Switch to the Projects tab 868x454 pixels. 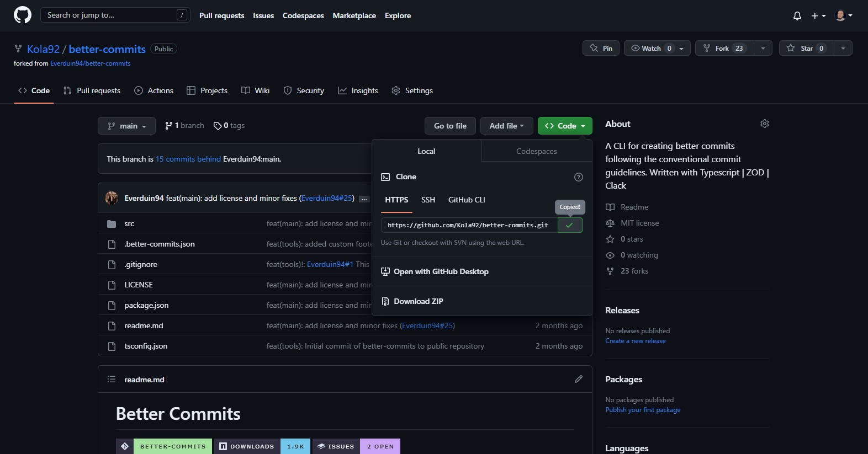pyautogui.click(x=207, y=90)
